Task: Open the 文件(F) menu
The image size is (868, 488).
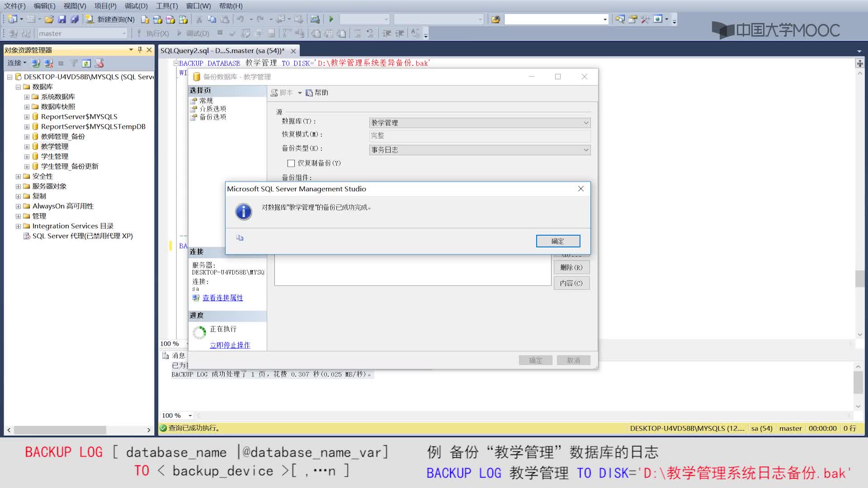Action: pyautogui.click(x=15, y=6)
